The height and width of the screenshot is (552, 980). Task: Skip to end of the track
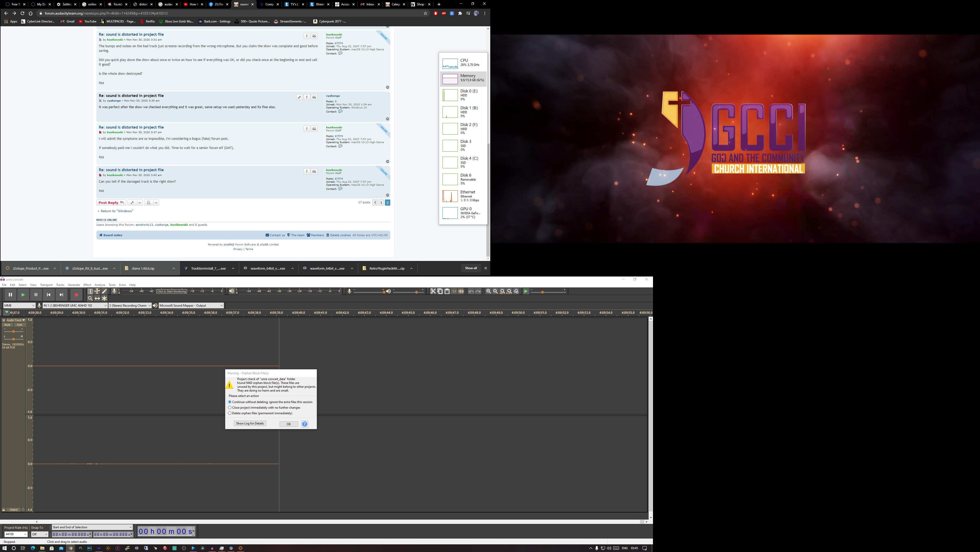(61, 294)
